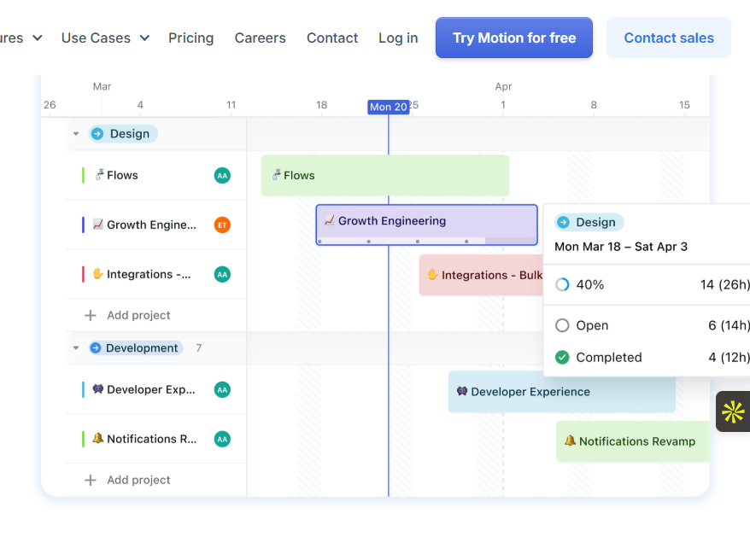Select the Notifications Revamp timeline bar
Image resolution: width=750 pixels, height=560 pixels.
[x=632, y=441]
